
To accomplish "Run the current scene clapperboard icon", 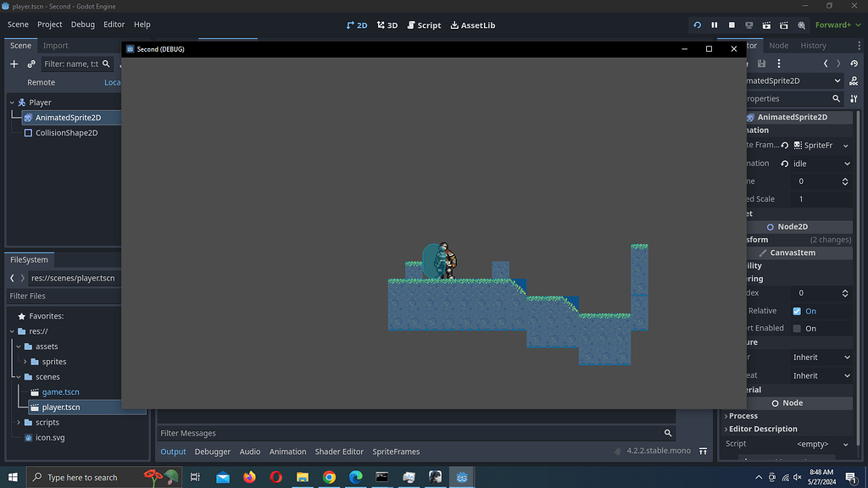I will [x=766, y=25].
